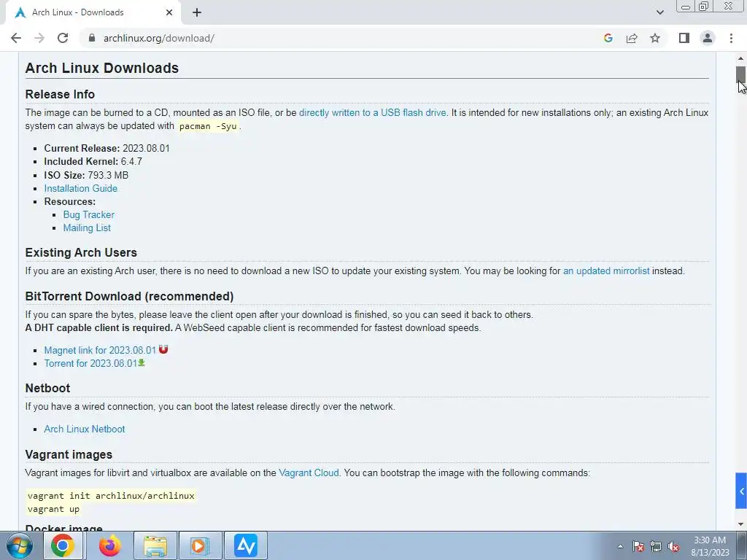The image size is (747, 560).
Task: Open the blue wave app in taskbar
Action: (x=246, y=545)
